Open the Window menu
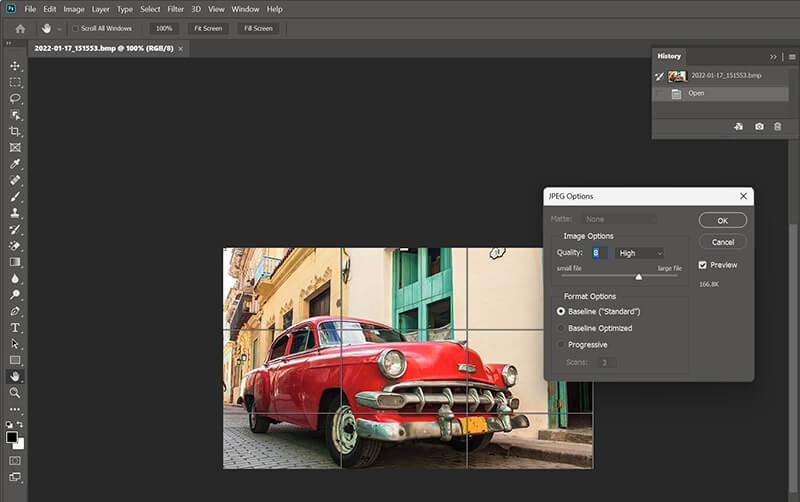This screenshot has height=502, width=800. (x=245, y=9)
